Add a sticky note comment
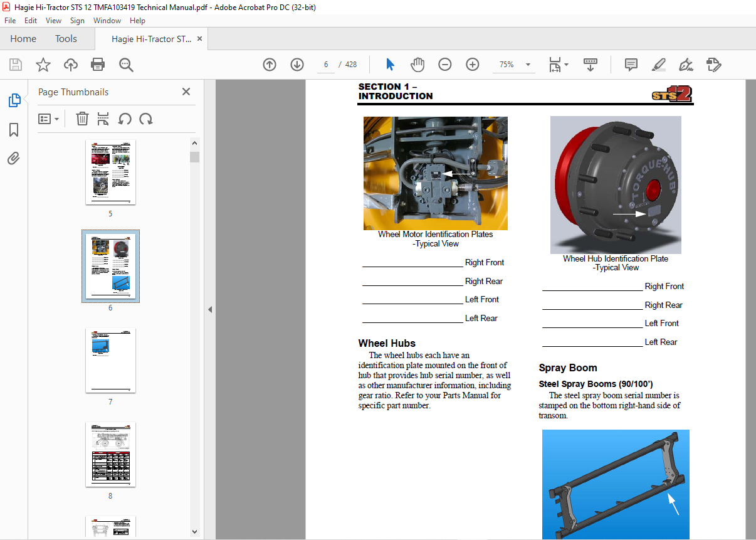This screenshot has height=540, width=756. [x=631, y=65]
